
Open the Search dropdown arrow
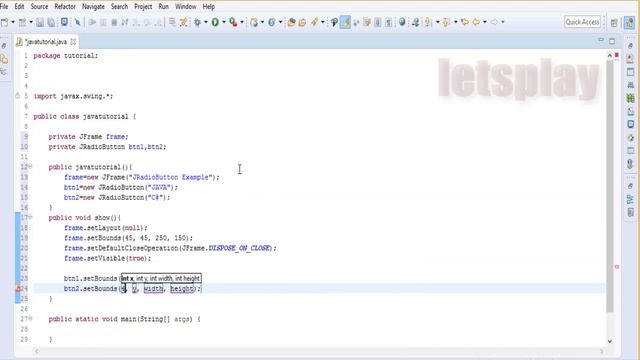point(323,22)
